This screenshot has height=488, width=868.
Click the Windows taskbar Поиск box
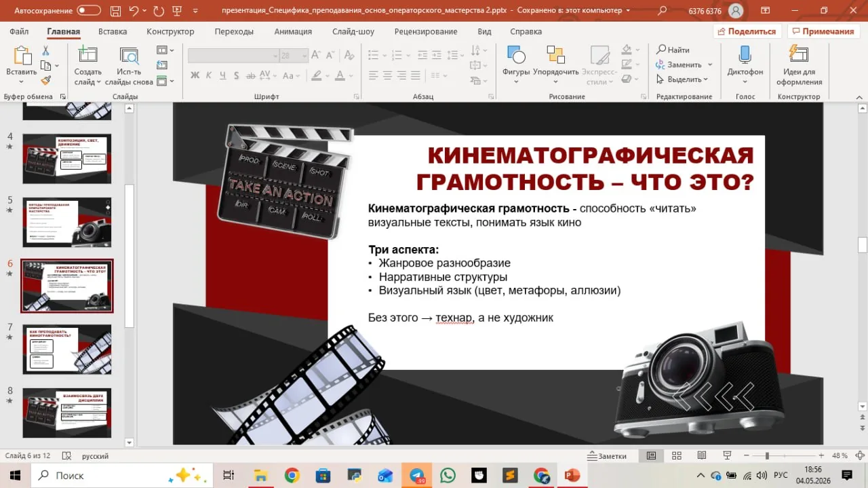click(x=122, y=475)
